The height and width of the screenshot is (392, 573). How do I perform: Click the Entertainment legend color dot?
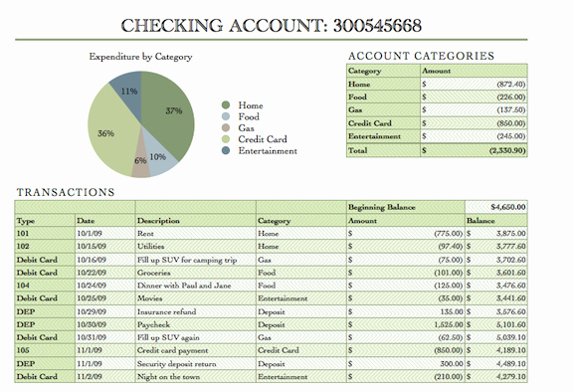(x=226, y=150)
